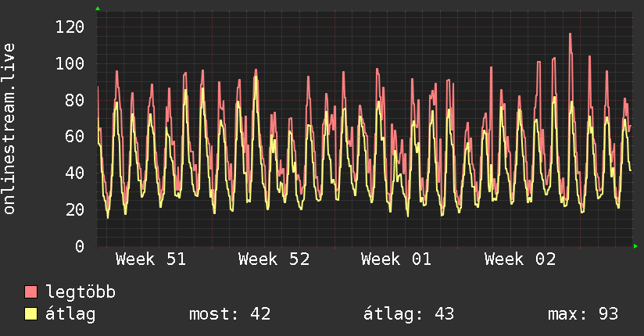644x336 pixels.
Task: Click the green arrow at x-axis right end
Action: [636, 246]
